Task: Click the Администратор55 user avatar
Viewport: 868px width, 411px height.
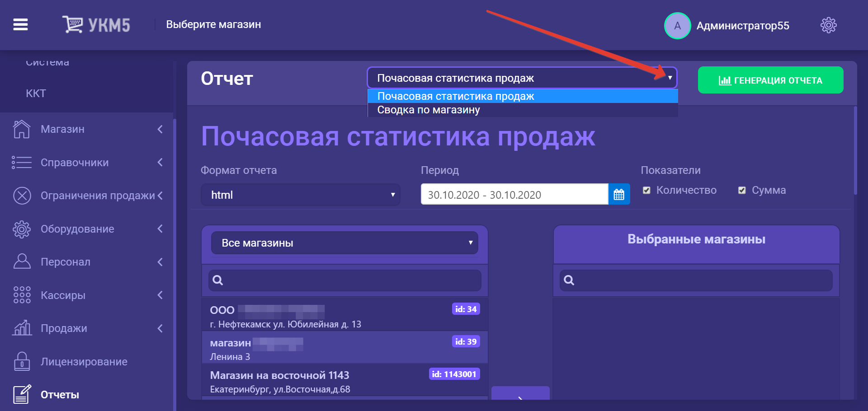Action: (x=677, y=26)
